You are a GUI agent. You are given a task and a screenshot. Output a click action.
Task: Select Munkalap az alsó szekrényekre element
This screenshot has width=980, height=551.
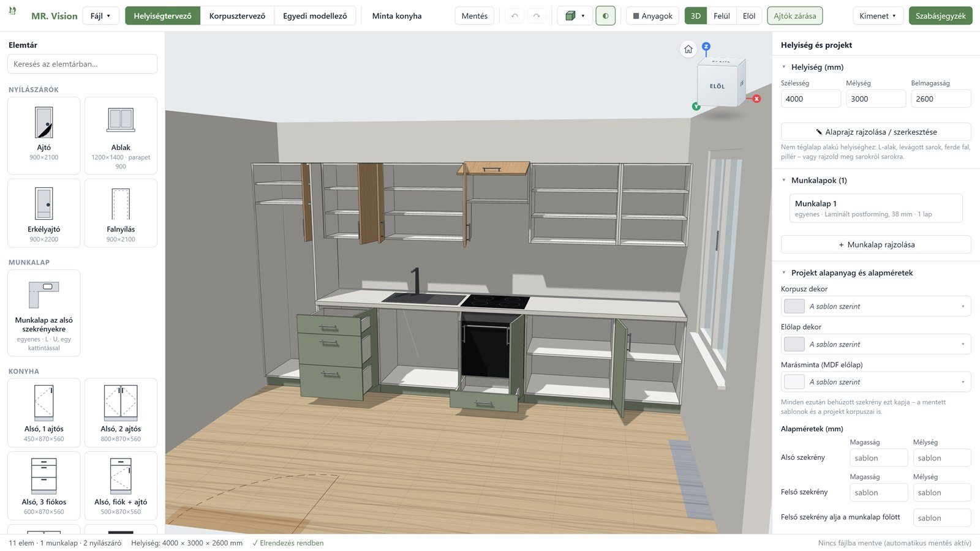[44, 313]
